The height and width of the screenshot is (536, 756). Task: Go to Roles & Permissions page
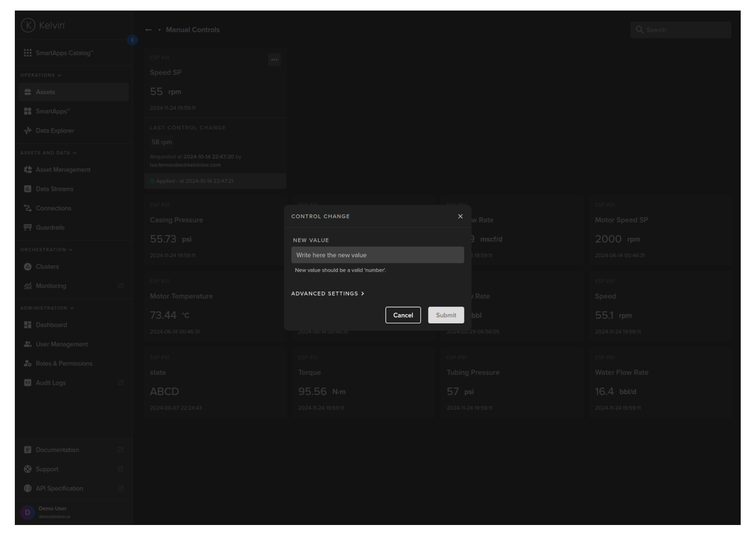(64, 363)
